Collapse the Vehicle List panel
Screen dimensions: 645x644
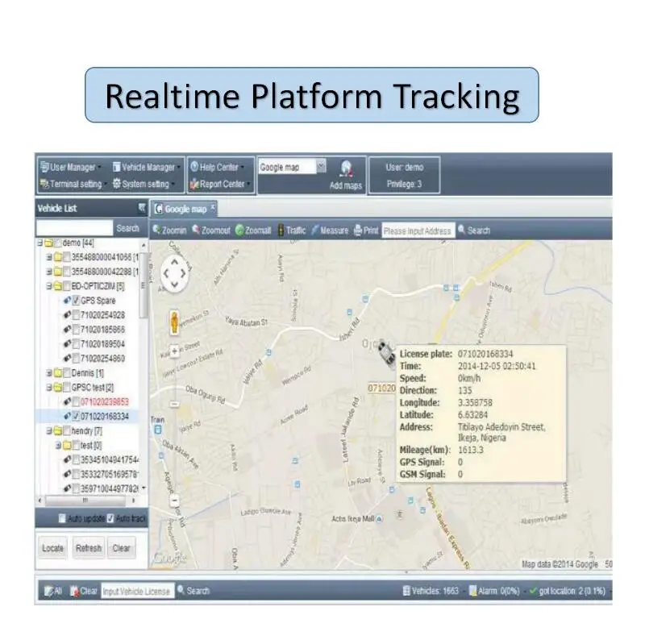click(142, 208)
